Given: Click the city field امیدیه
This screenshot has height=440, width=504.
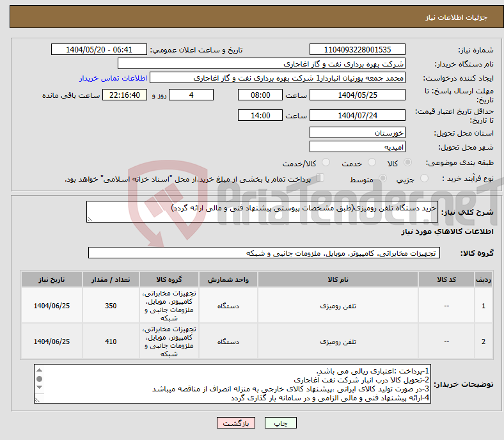Looking at the screenshot, I should tap(357, 146).
